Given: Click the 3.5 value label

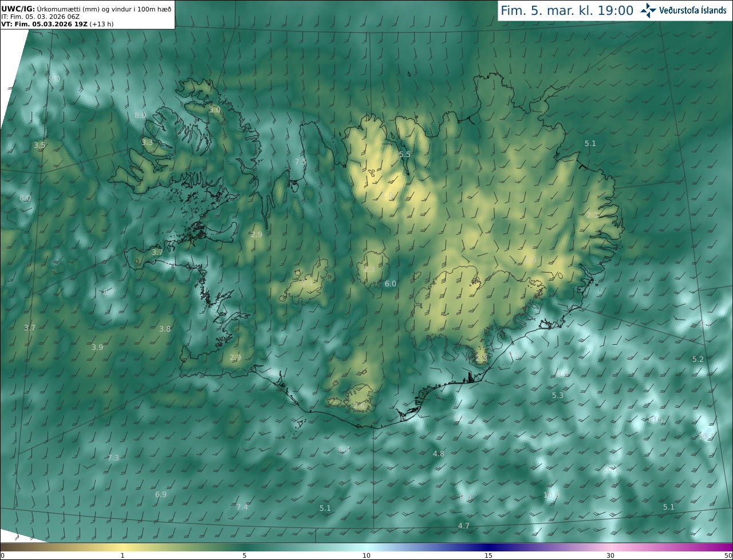Looking at the screenshot, I should (40, 145).
